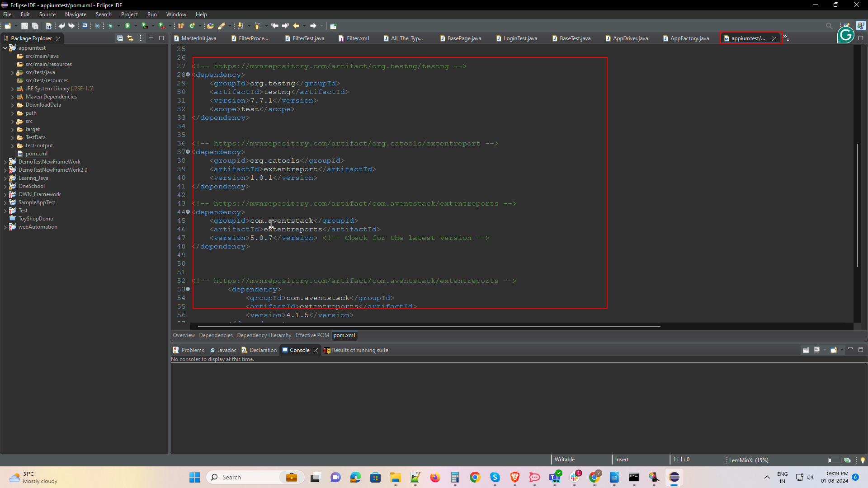Toggle fold marker on line 28 dependency
Image resolution: width=868 pixels, height=488 pixels.
tap(188, 75)
